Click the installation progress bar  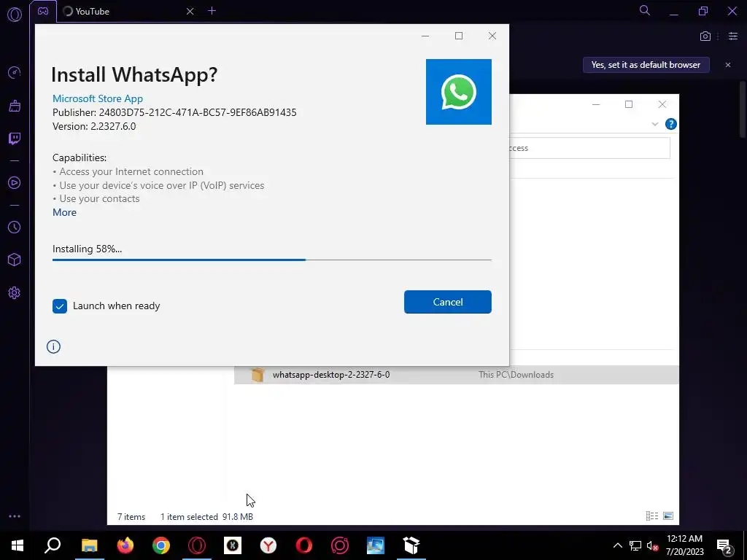pos(271,260)
